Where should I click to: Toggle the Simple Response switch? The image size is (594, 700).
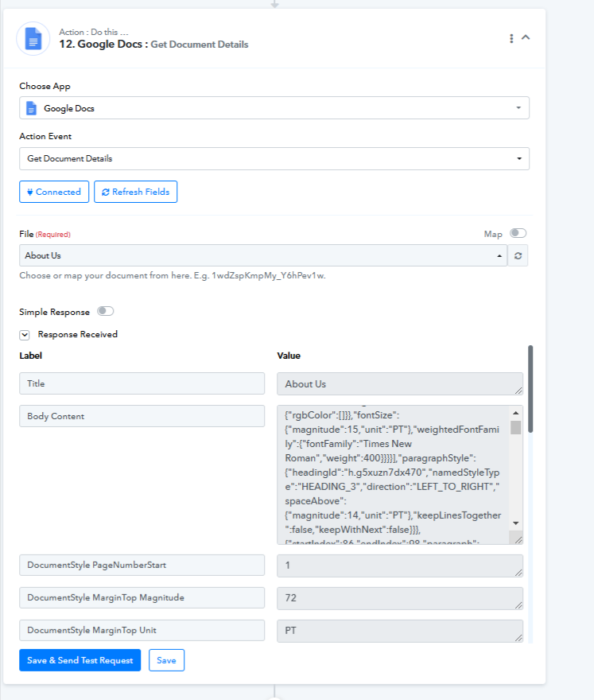(105, 311)
